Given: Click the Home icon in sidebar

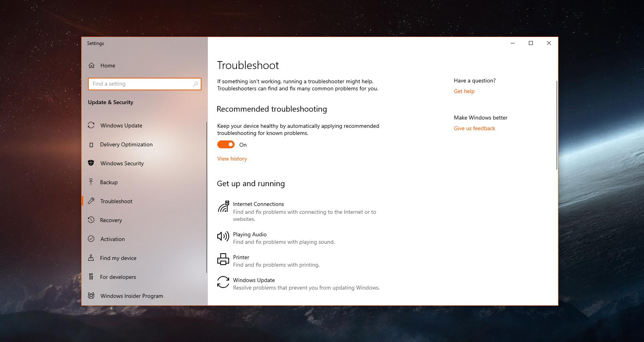Looking at the screenshot, I should 91,65.
